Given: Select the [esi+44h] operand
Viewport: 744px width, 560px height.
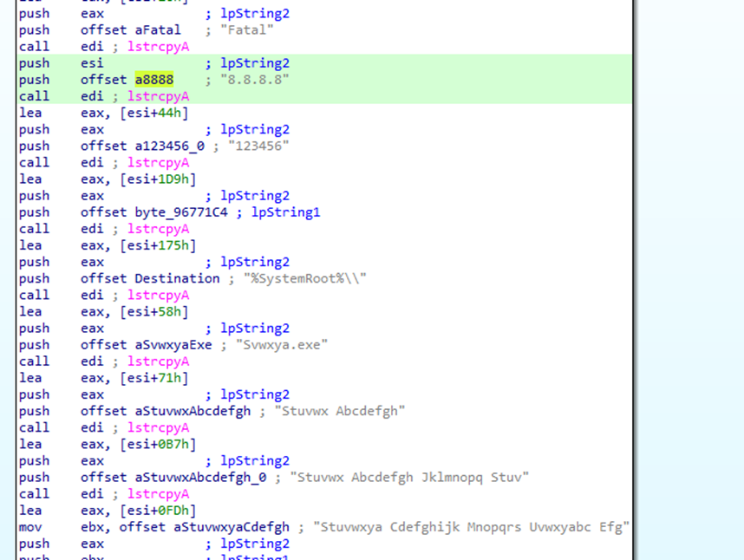Looking at the screenshot, I should point(161,113).
